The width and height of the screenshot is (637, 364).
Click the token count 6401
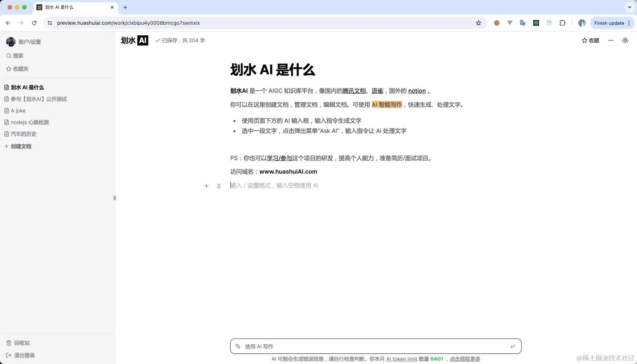point(437,359)
